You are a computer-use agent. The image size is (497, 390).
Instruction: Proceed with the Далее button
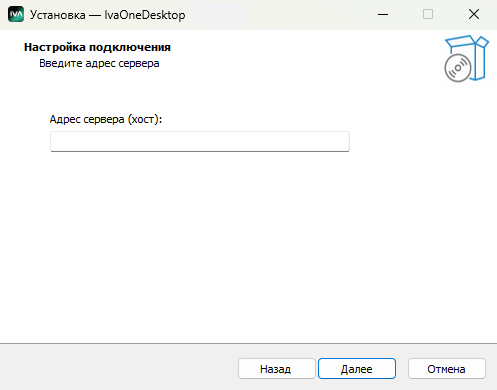click(x=357, y=369)
